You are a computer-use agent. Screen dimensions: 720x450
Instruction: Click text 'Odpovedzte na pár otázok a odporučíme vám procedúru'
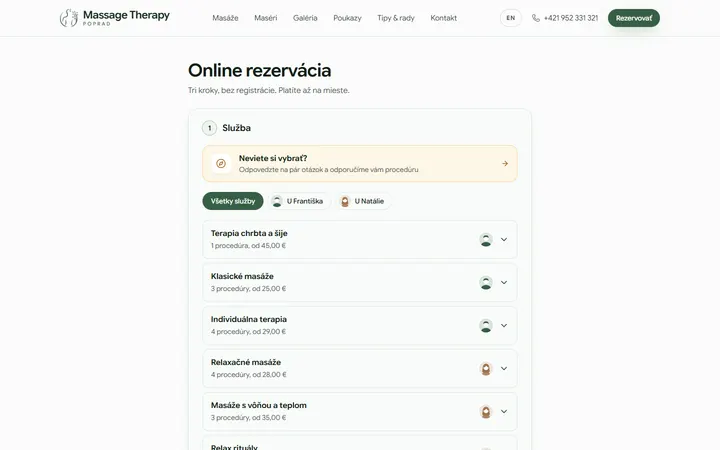pyautogui.click(x=329, y=170)
